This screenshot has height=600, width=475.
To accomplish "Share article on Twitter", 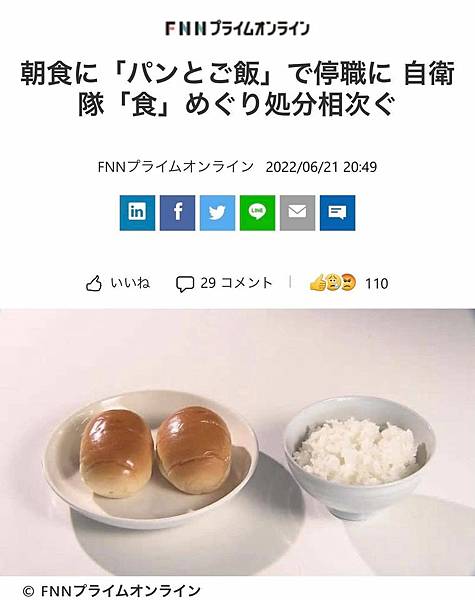I will coord(217,213).
